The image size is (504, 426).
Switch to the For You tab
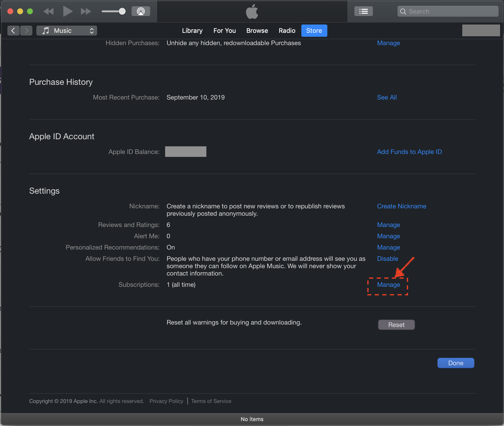pos(225,31)
